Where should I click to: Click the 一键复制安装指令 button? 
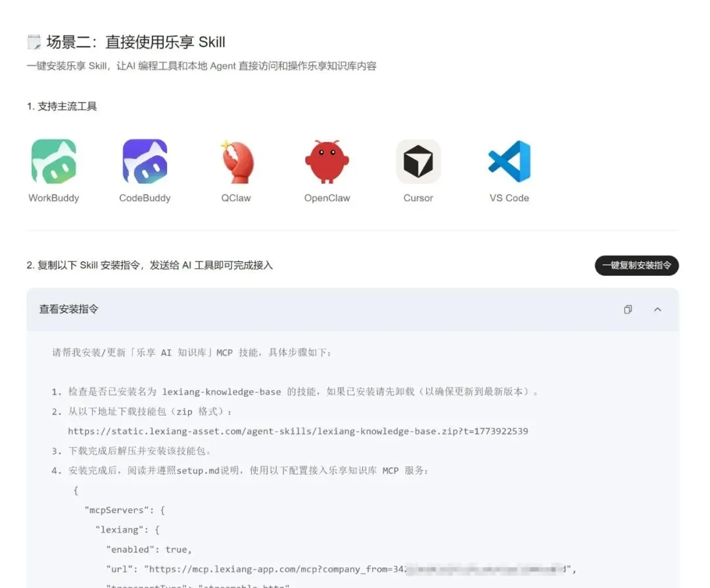point(636,265)
